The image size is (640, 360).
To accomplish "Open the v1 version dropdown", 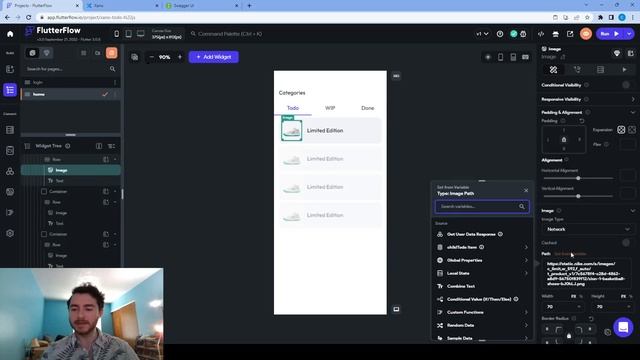I will pos(482,34).
